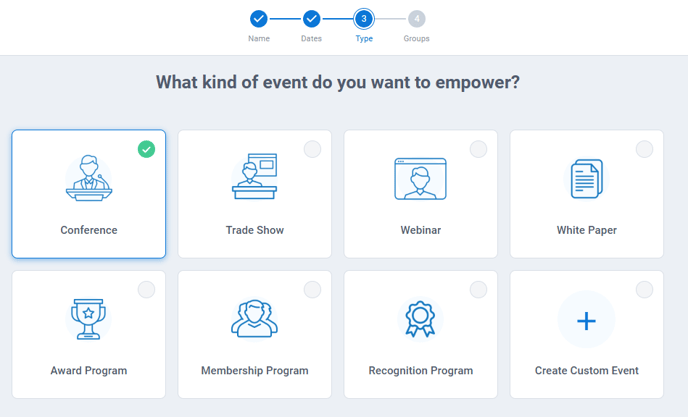Click the Trade Show booth icon
Viewport: 688px width, 417px height.
pyautogui.click(x=254, y=176)
